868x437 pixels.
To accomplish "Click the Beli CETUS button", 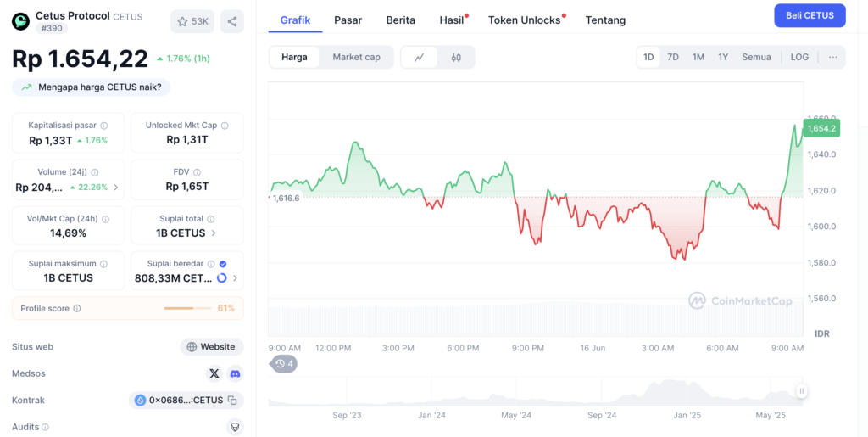I will 810,15.
